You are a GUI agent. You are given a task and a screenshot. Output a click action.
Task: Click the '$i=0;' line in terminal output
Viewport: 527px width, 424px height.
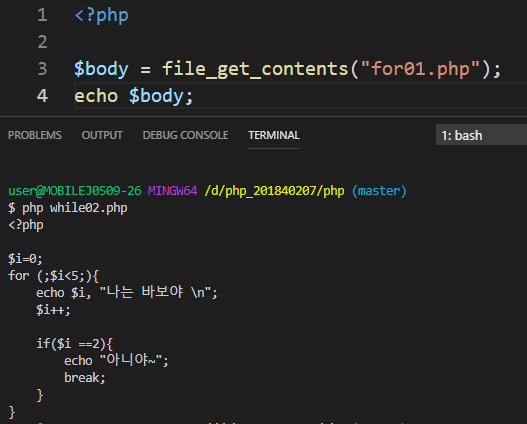click(x=25, y=259)
